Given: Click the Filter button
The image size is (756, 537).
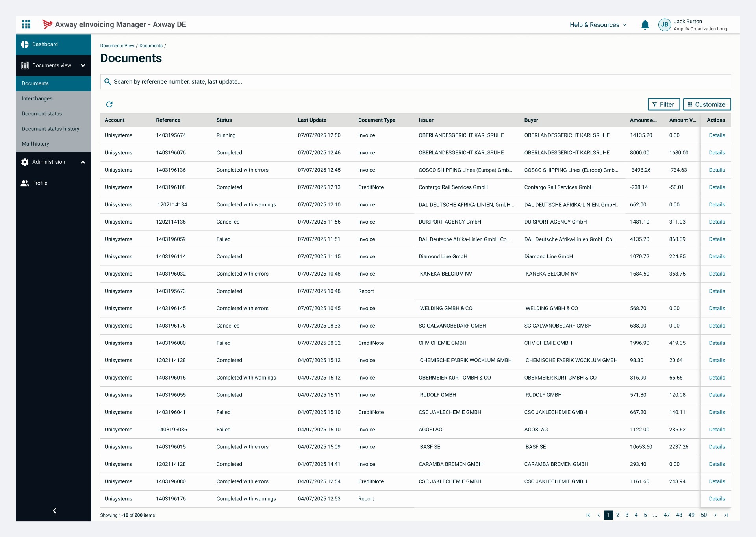Looking at the screenshot, I should click(663, 104).
